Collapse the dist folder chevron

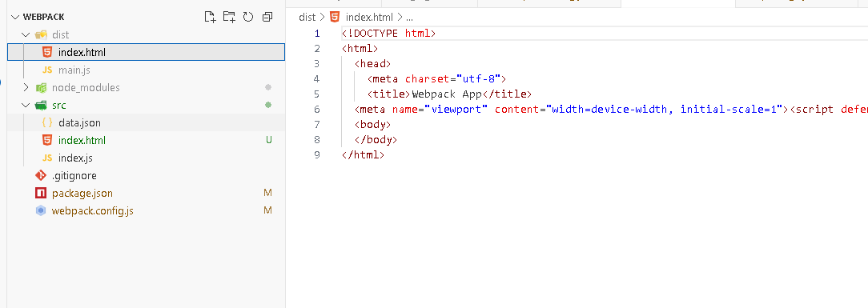pos(26,35)
